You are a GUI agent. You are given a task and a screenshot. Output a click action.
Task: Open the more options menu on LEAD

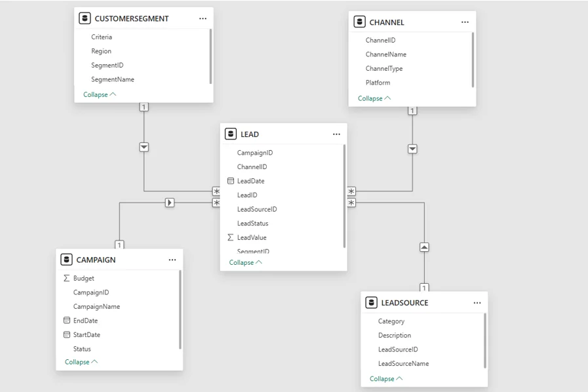(x=336, y=134)
